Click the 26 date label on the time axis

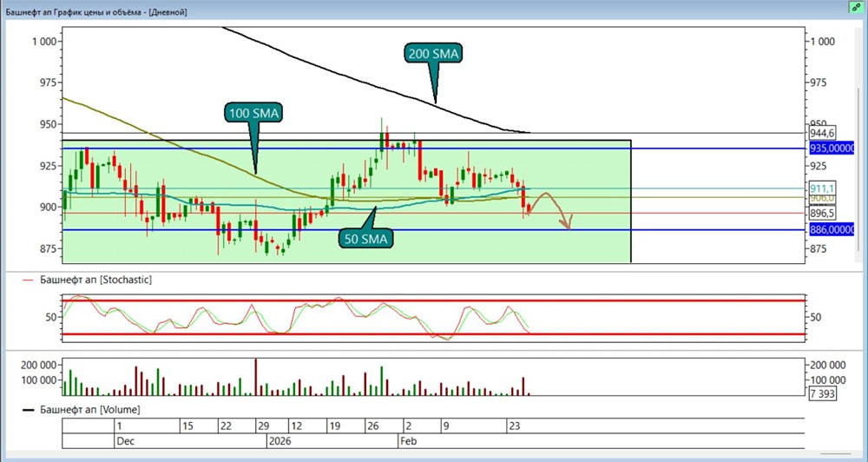click(372, 426)
